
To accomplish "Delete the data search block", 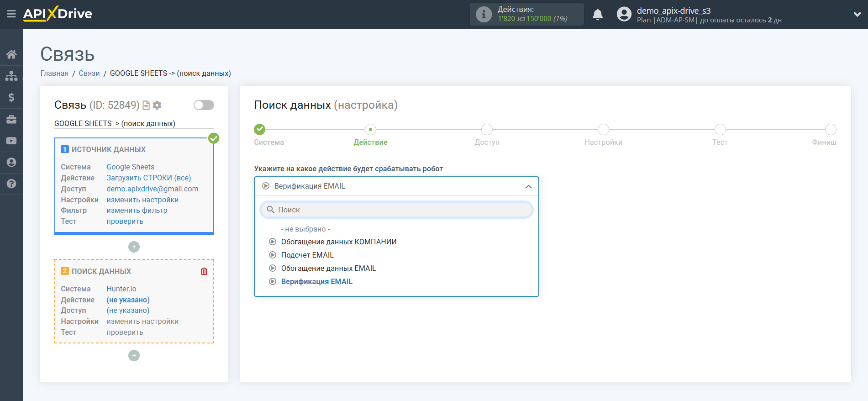I will click(x=204, y=271).
